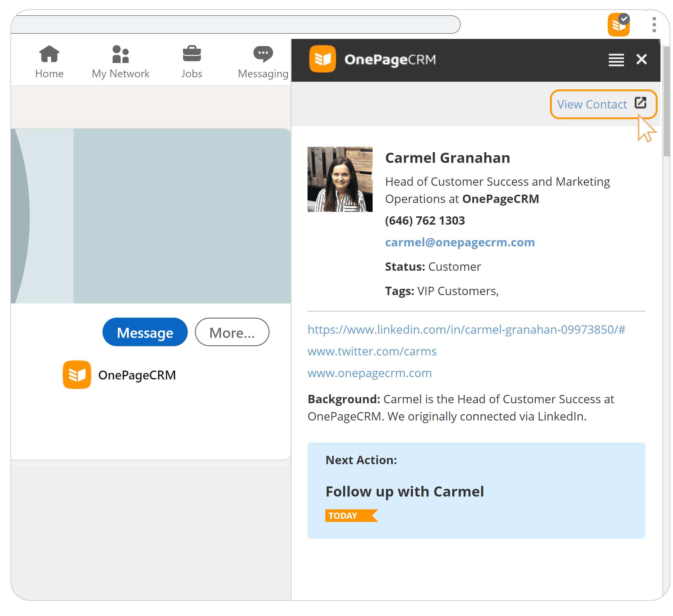Click the Status: Customer line
This screenshot has width=673, height=616.
433,267
